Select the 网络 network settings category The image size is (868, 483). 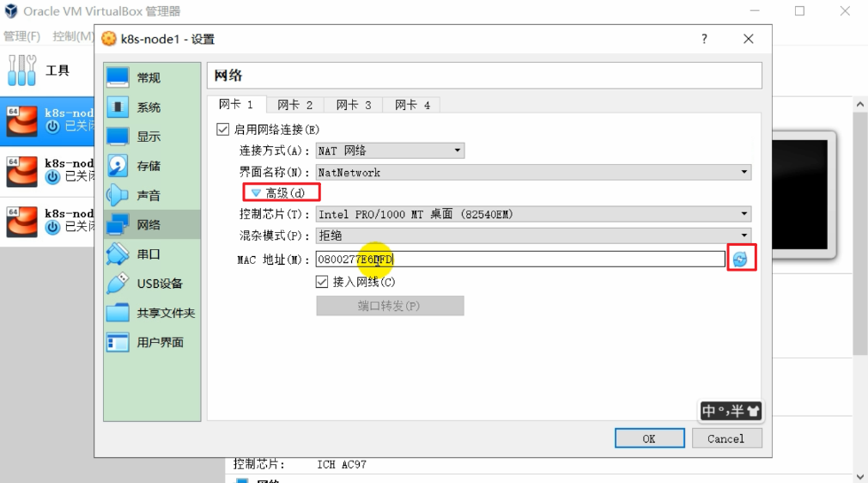tap(152, 224)
